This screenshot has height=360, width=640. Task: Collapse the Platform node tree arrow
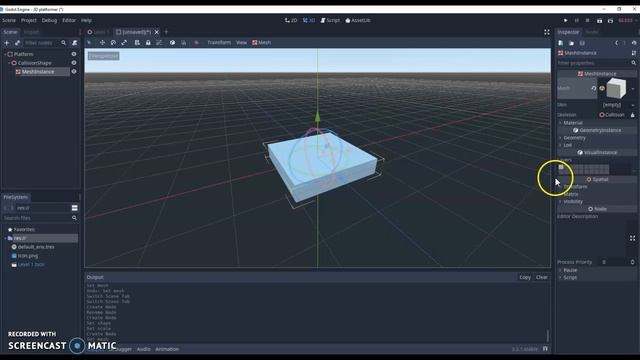[5, 54]
